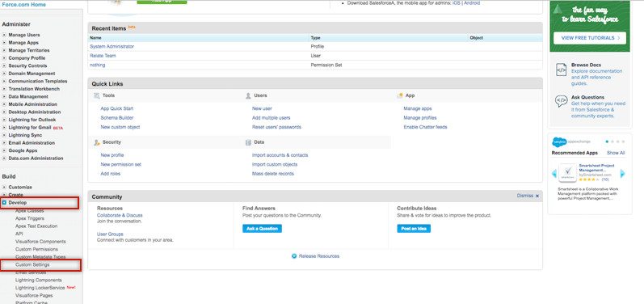Open Custom Permissions
This screenshot has height=304, width=644.
tap(36, 249)
